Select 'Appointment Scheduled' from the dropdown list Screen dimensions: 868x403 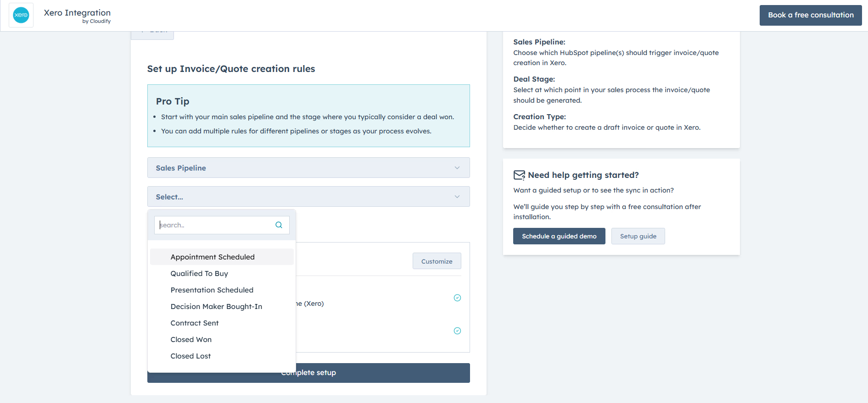pos(213,257)
